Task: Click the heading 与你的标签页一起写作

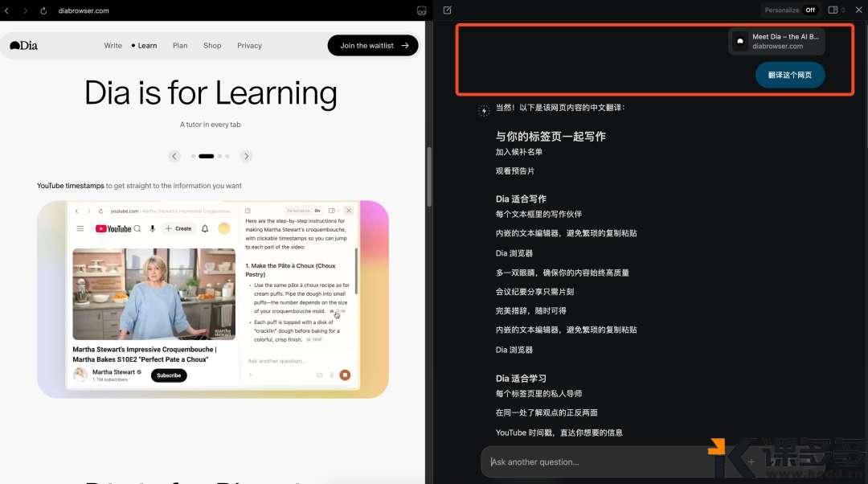Action: pyautogui.click(x=551, y=136)
